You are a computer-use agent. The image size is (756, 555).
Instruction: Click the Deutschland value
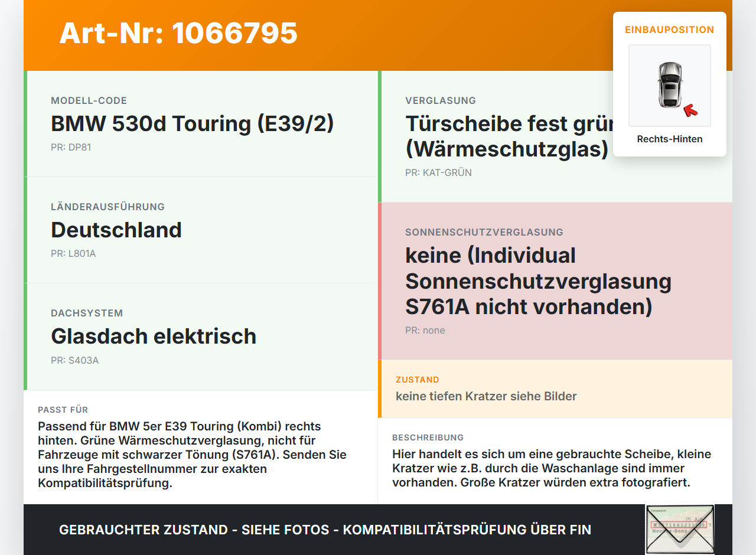[x=116, y=230]
